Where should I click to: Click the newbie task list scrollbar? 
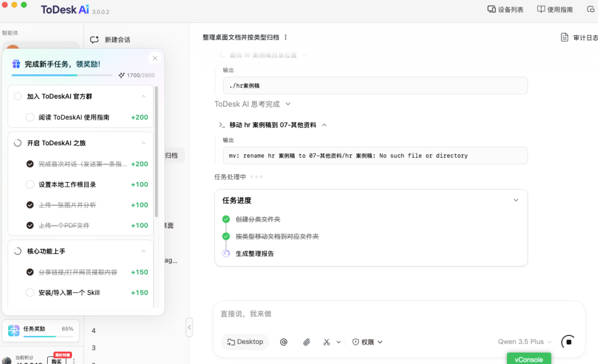[x=157, y=153]
